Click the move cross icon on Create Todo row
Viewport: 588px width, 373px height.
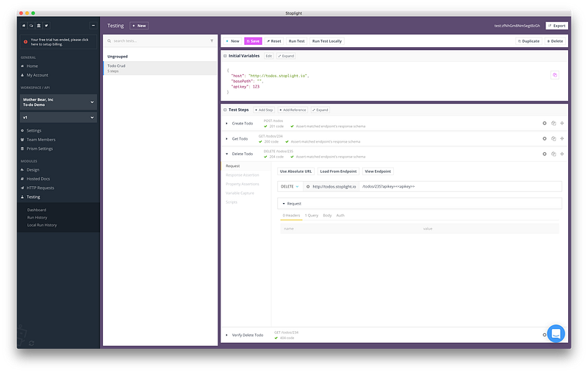tap(562, 123)
